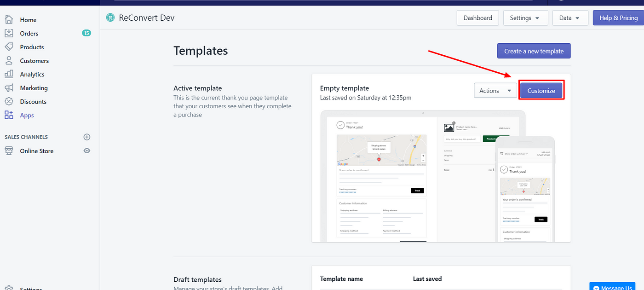The height and width of the screenshot is (290, 644).
Task: Expand the Settings dropdown in header
Action: point(525,18)
